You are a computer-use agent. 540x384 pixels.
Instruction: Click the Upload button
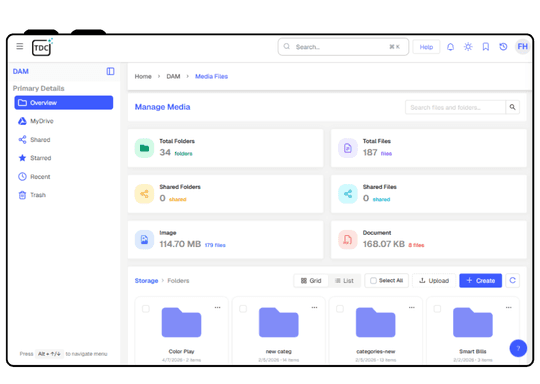pyautogui.click(x=434, y=281)
